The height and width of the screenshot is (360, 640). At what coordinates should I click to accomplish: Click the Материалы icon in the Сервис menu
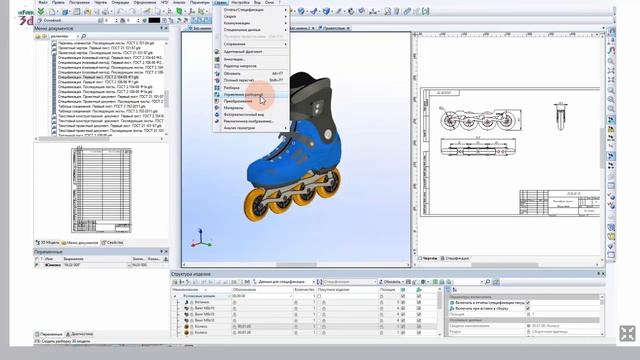217,108
